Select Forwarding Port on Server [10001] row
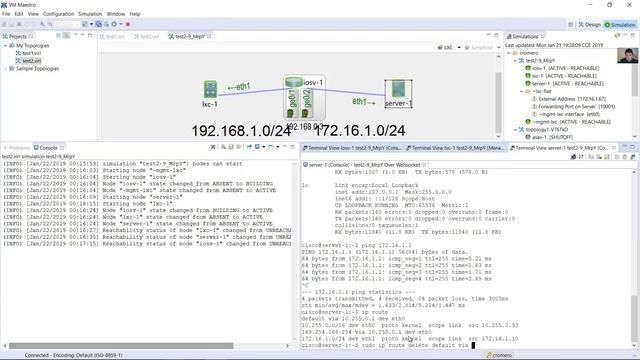Image resolution: width=640 pixels, height=360 pixels. [573, 107]
